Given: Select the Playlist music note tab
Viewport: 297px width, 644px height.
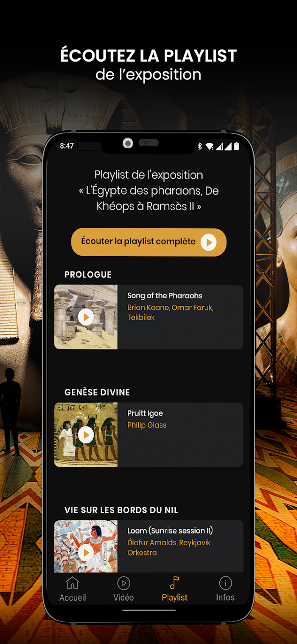Looking at the screenshot, I should click(174, 589).
